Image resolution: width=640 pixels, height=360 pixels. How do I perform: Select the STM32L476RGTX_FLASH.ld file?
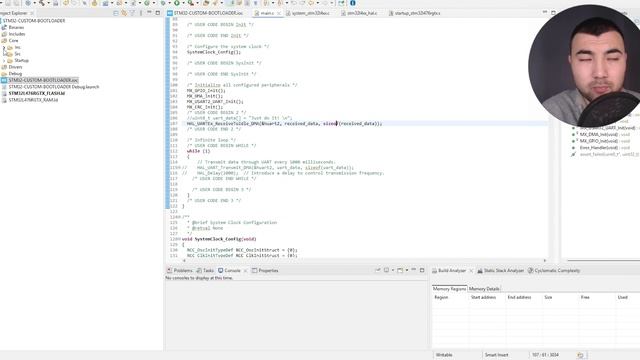37,93
